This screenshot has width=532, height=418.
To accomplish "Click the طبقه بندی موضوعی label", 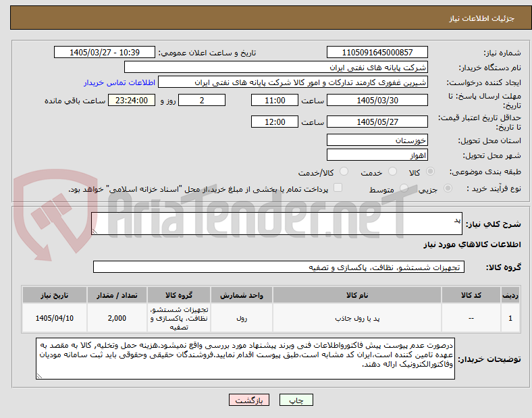I will click(x=485, y=172).
